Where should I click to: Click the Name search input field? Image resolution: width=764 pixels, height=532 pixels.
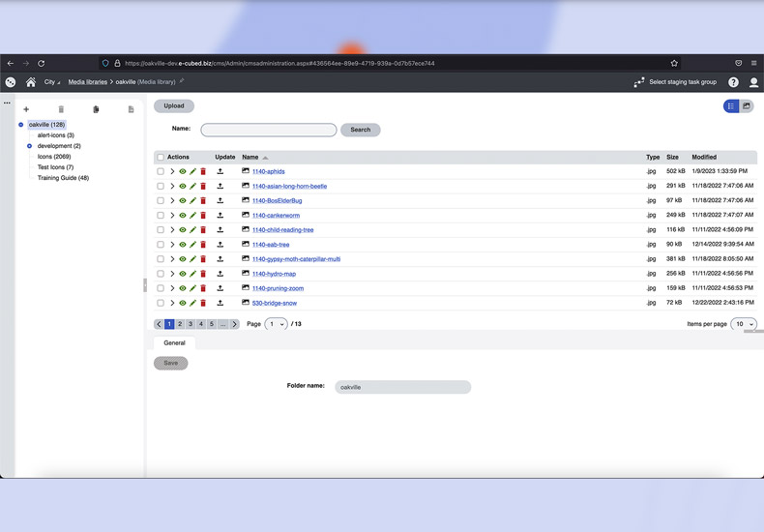point(269,130)
